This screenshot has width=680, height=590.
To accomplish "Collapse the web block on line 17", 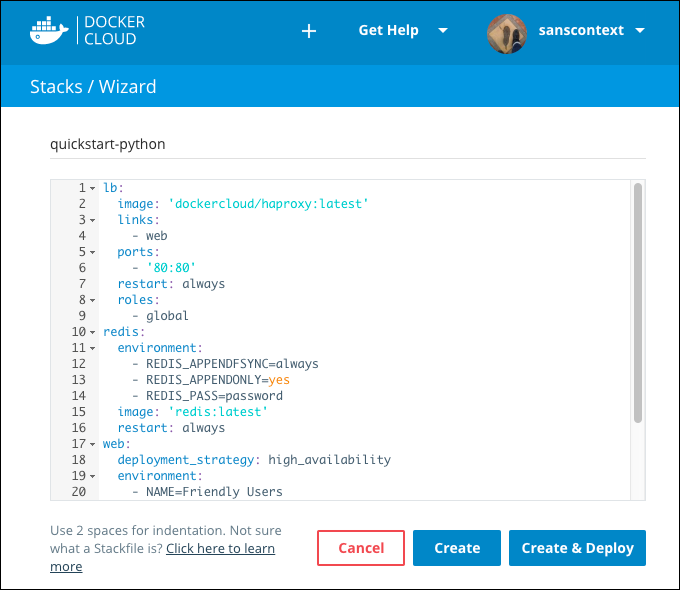I will 93,444.
